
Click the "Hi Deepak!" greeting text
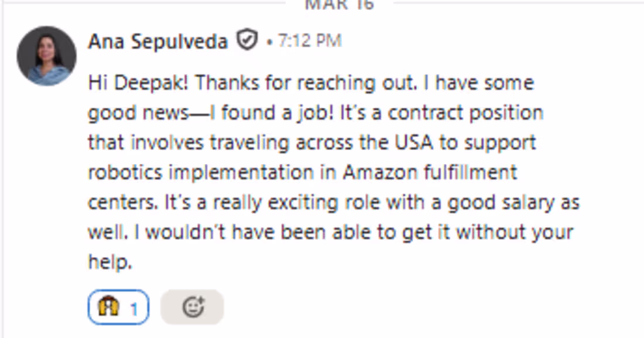138,84
